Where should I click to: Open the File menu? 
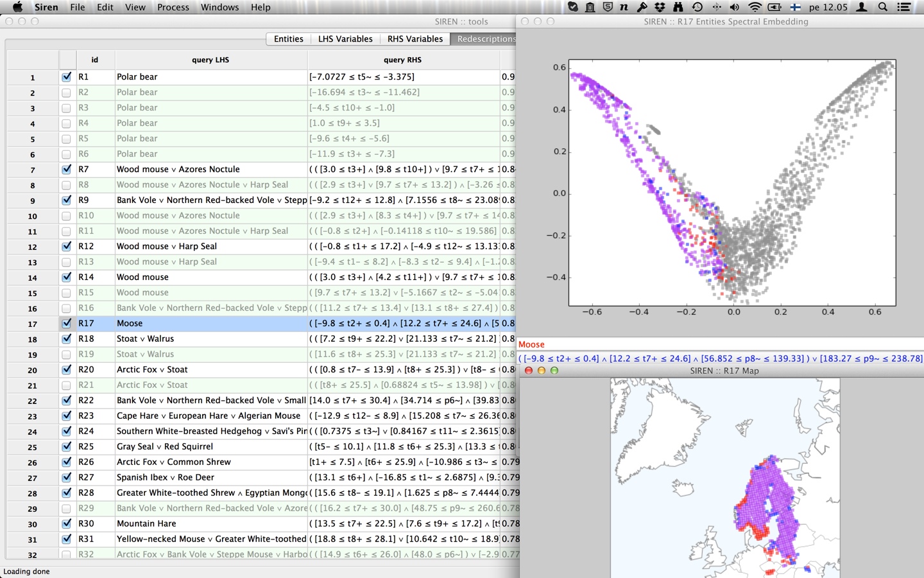(x=78, y=7)
